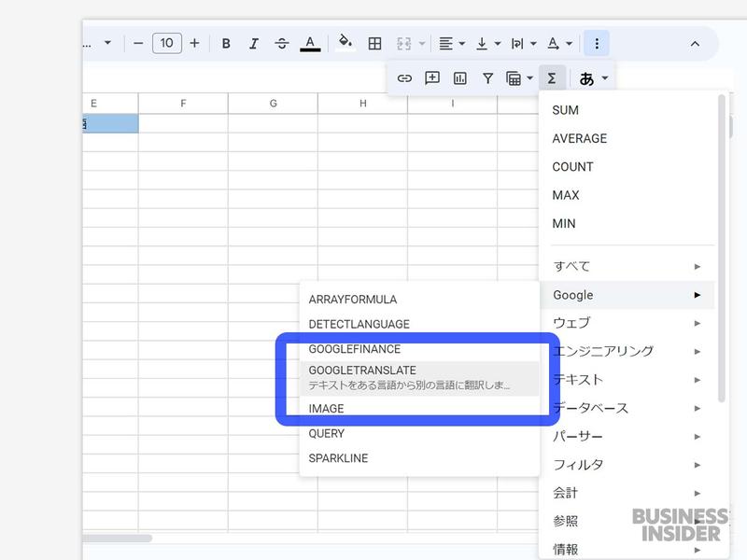Click the insert chart icon
Screen dimensions: 747x560
tap(459, 78)
